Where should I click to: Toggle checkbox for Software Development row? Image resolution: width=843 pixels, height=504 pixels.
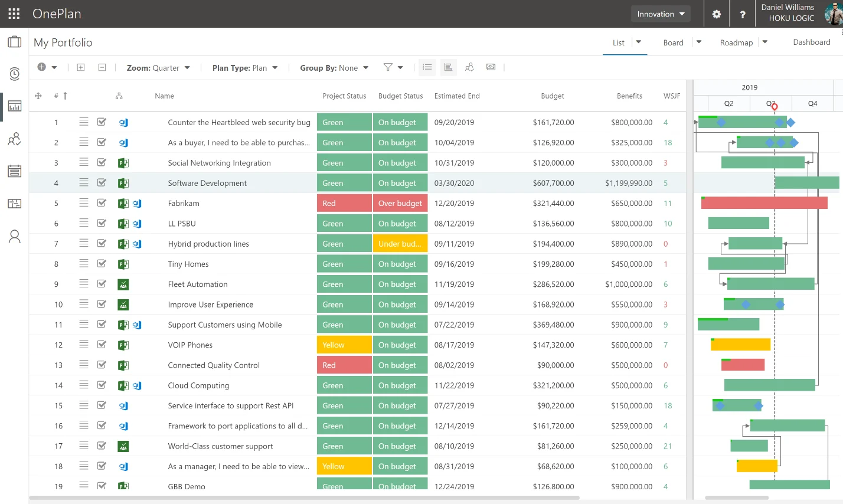pos(102,182)
